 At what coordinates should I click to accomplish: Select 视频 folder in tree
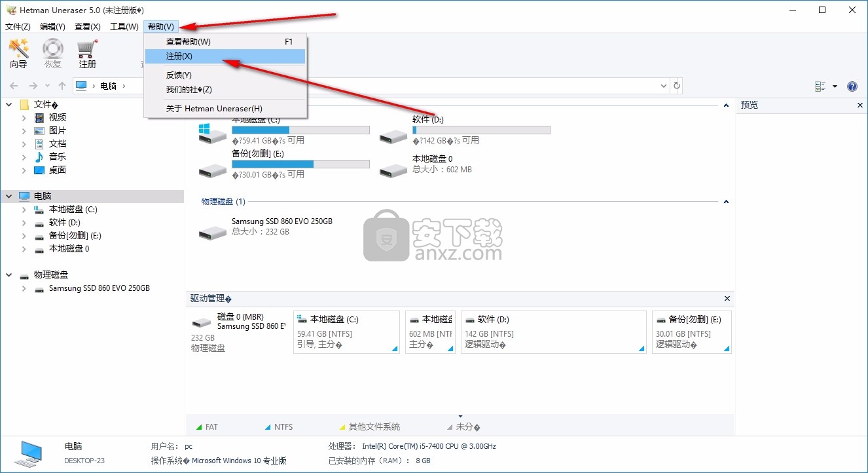[x=58, y=117]
